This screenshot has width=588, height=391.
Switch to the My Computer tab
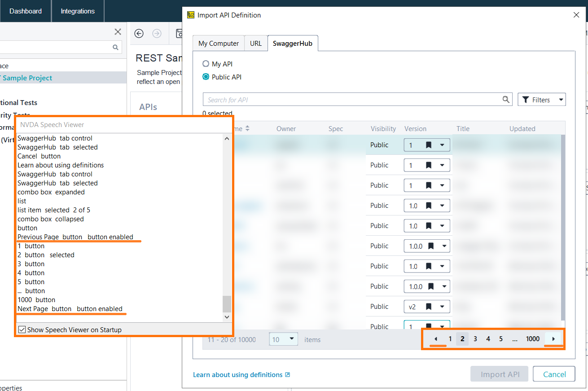219,44
